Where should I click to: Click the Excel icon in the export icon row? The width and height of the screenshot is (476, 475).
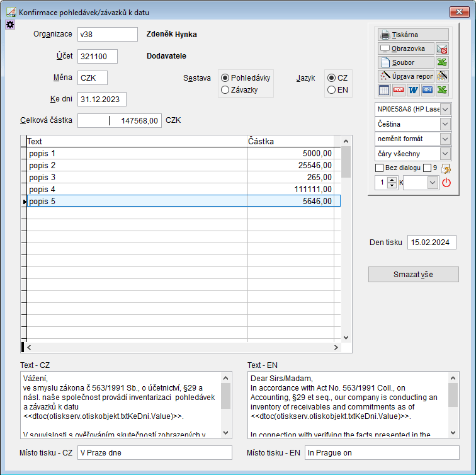point(442,90)
